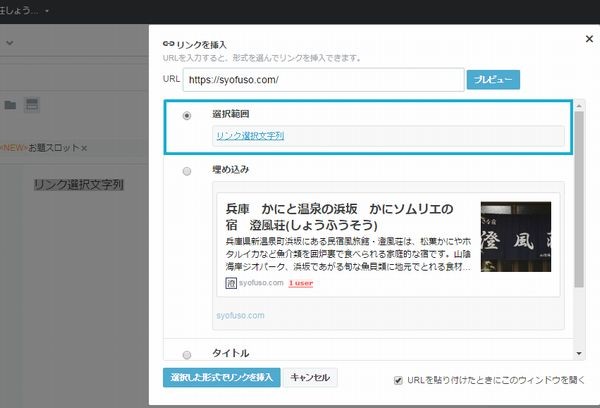Click the list scrollbar down arrow

[579, 354]
